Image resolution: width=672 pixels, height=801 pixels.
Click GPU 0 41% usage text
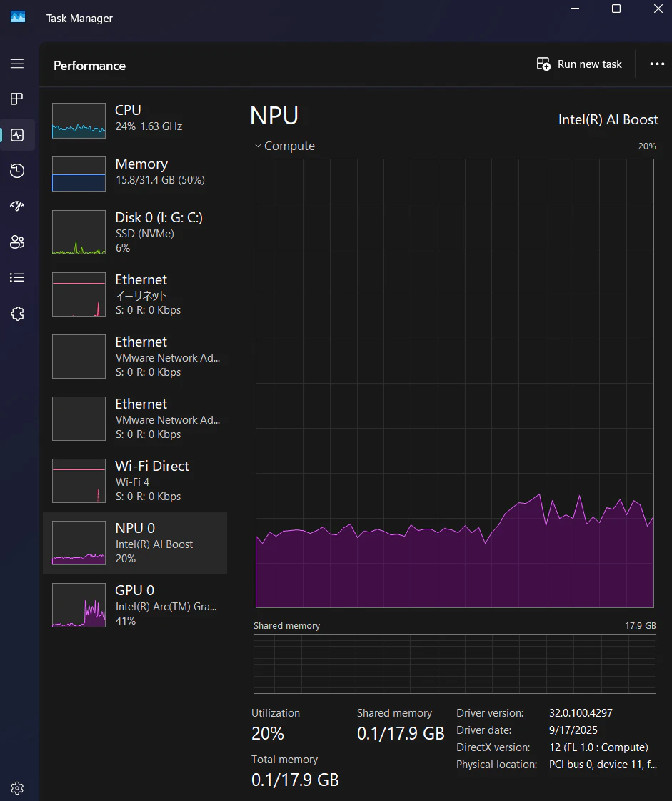126,621
